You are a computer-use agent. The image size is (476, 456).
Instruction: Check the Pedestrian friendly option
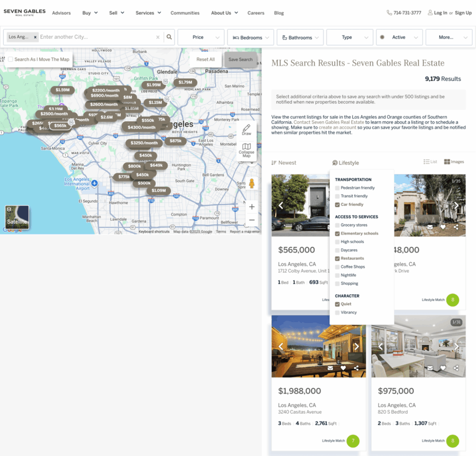(x=337, y=188)
